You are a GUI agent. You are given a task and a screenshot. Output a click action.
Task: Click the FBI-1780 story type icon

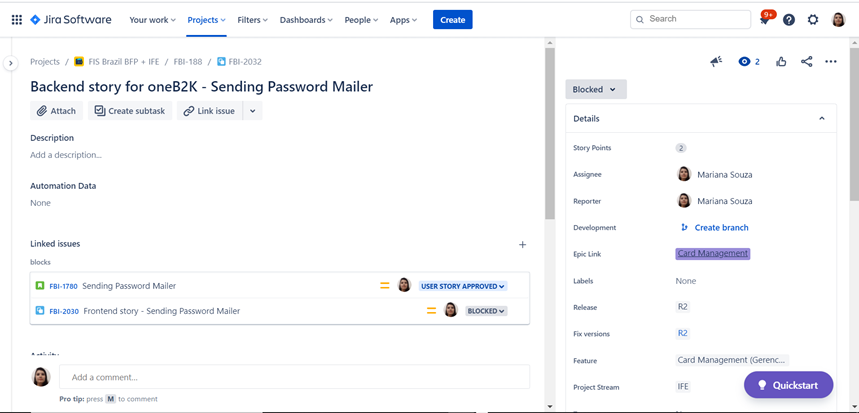[x=40, y=285]
